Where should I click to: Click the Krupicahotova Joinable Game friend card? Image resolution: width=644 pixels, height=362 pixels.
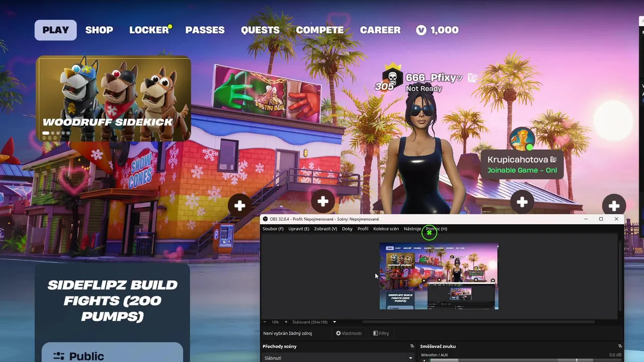(522, 164)
